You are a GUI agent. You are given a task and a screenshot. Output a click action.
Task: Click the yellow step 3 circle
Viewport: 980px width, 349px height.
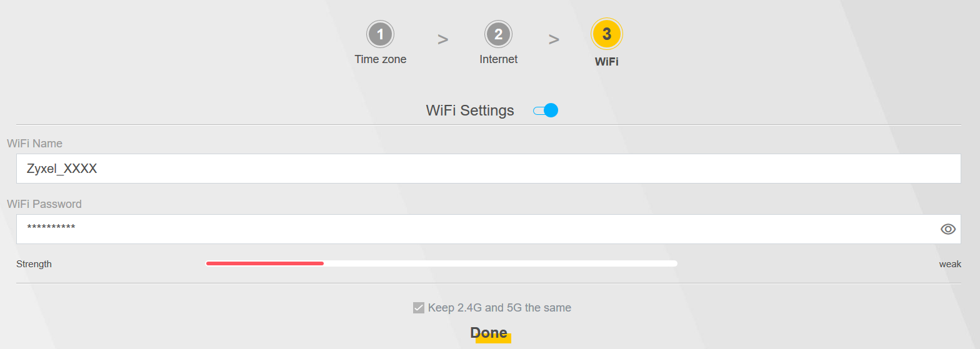606,34
